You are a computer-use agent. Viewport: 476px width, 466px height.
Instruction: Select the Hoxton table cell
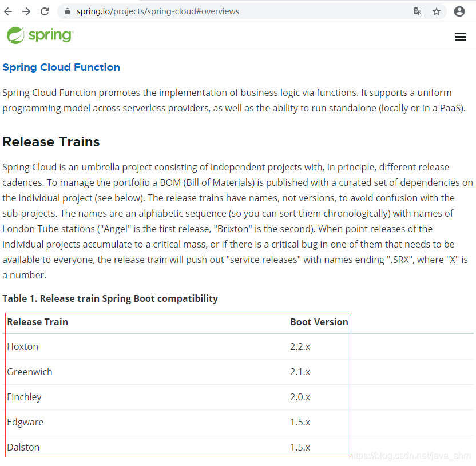pos(23,346)
